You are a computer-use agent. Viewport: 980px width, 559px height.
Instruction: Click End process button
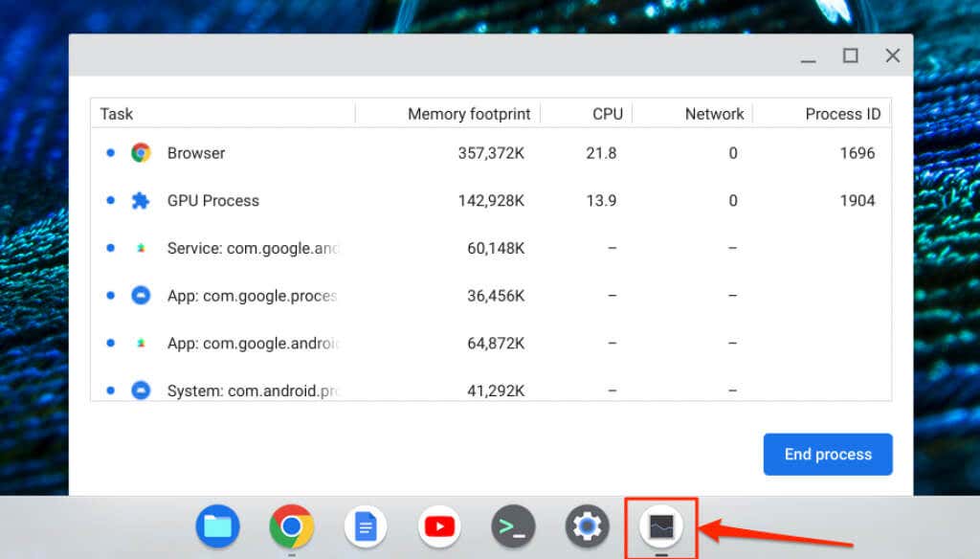[x=828, y=455]
